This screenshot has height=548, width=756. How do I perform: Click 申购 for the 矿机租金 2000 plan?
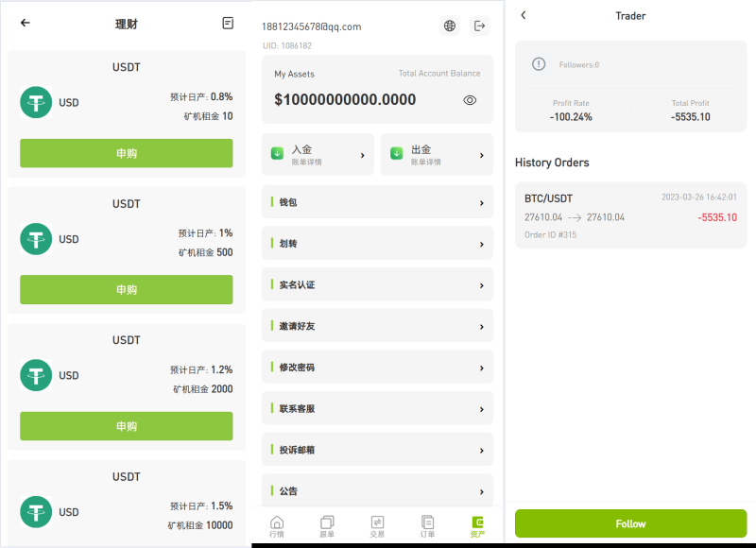[x=126, y=426]
